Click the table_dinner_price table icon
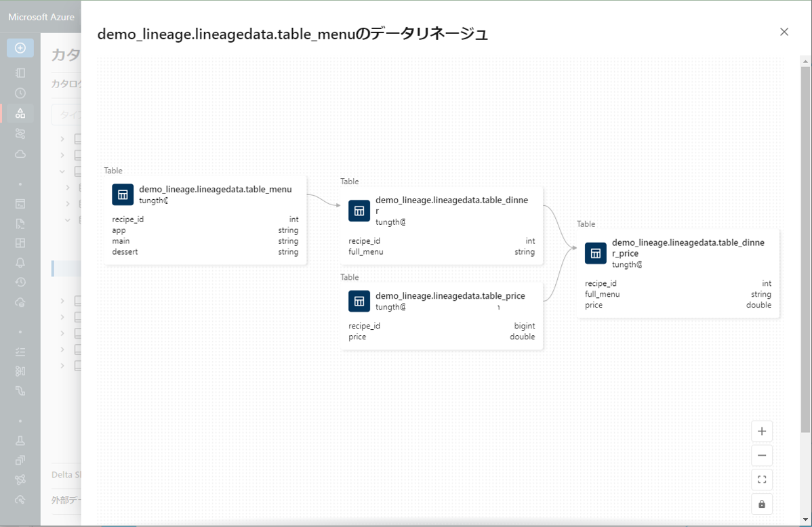Screen dimensions: 812x527 pyautogui.click(x=596, y=253)
